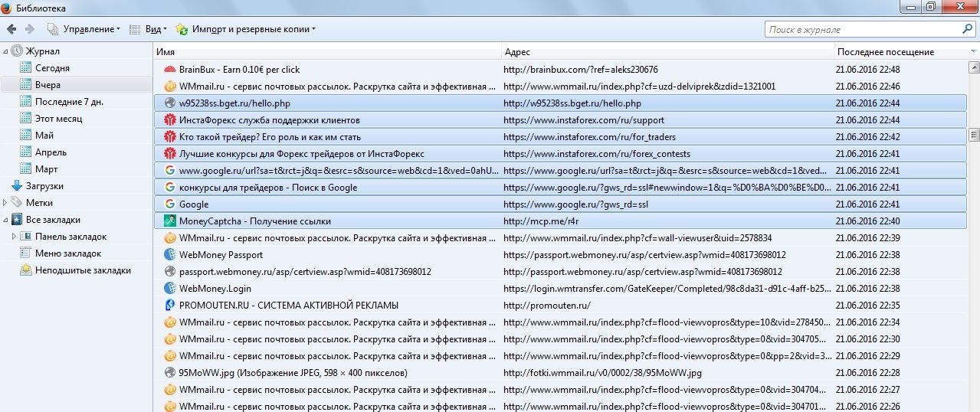This screenshot has width=980, height=412.
Task: Select the WebMoney Passport entry
Action: pyautogui.click(x=560, y=255)
